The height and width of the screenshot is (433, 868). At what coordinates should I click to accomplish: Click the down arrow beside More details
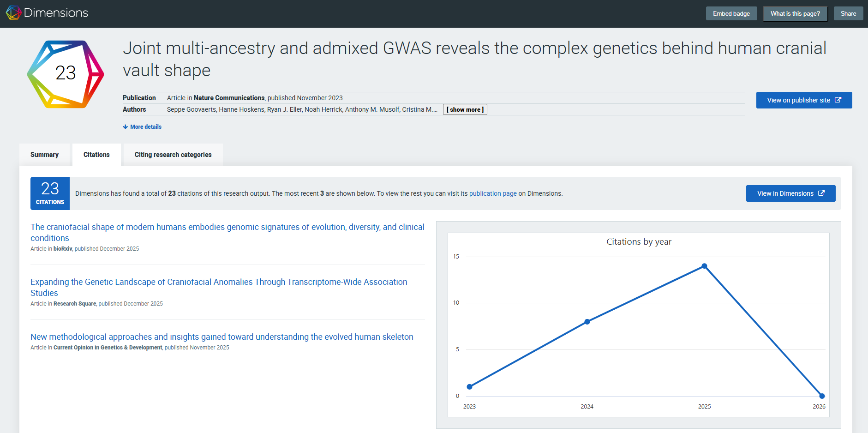tap(125, 127)
